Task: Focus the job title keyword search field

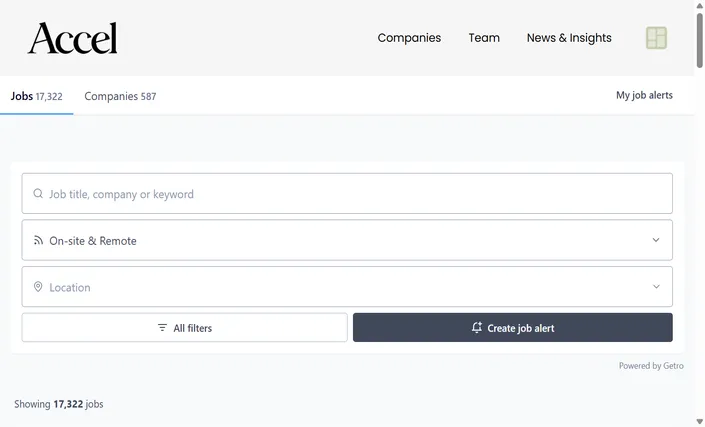Action: point(347,193)
